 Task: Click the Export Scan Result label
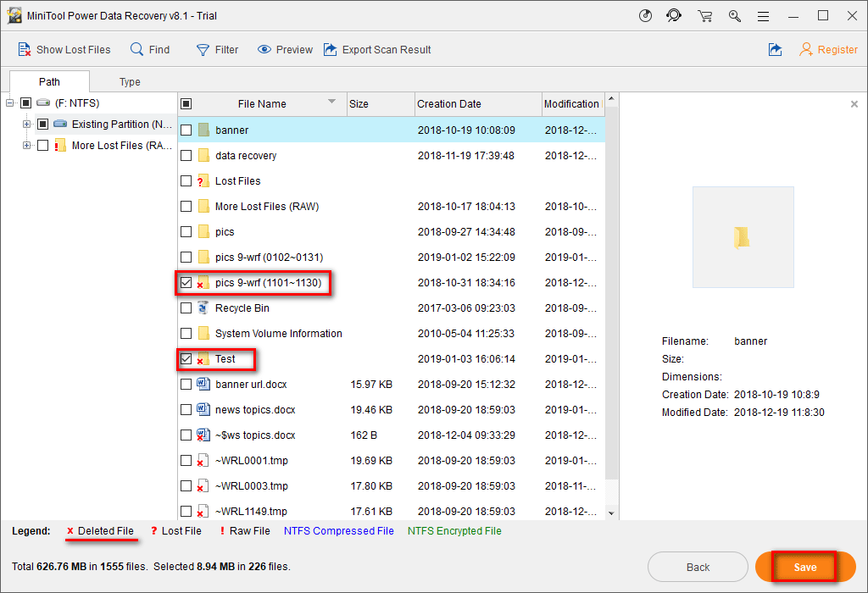pos(387,50)
